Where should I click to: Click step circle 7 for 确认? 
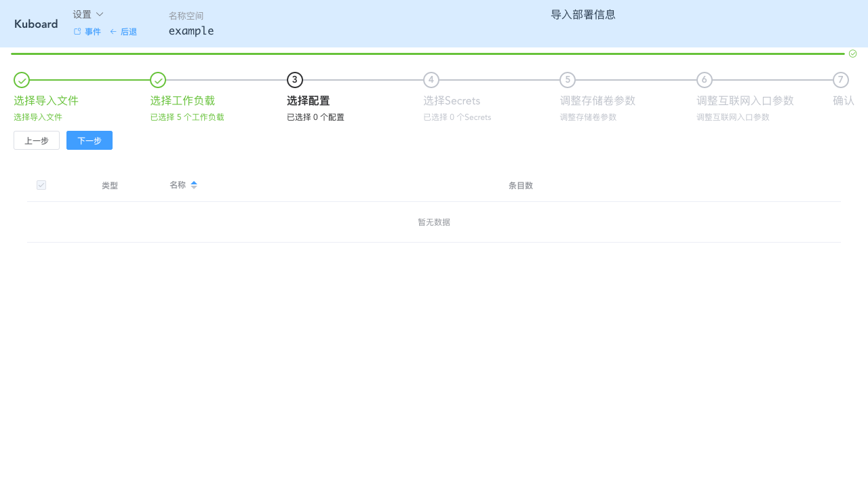click(x=840, y=80)
